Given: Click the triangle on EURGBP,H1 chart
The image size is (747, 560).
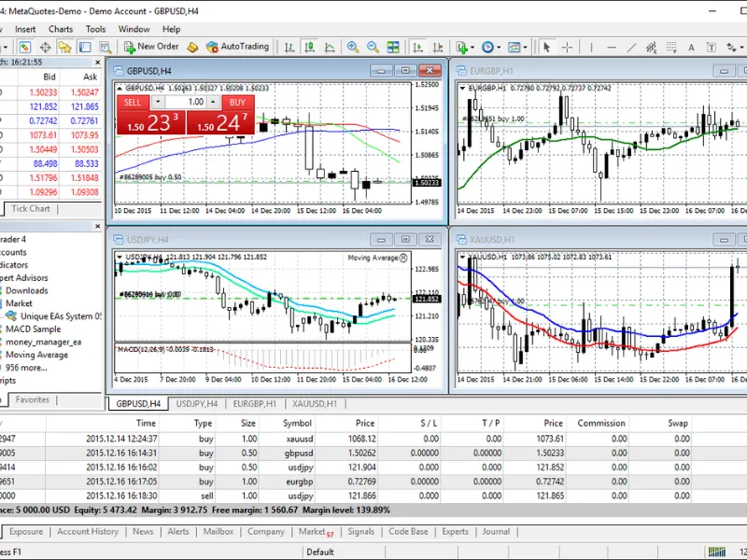Looking at the screenshot, I should 462,88.
